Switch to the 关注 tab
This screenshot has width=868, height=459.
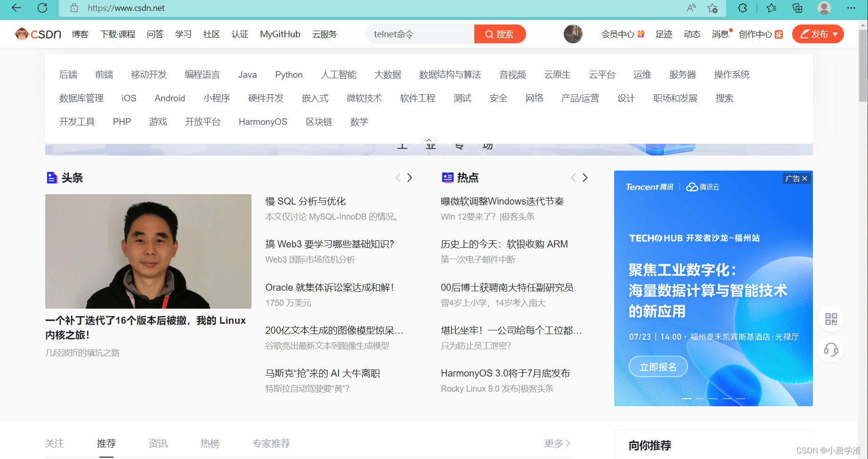pos(55,443)
